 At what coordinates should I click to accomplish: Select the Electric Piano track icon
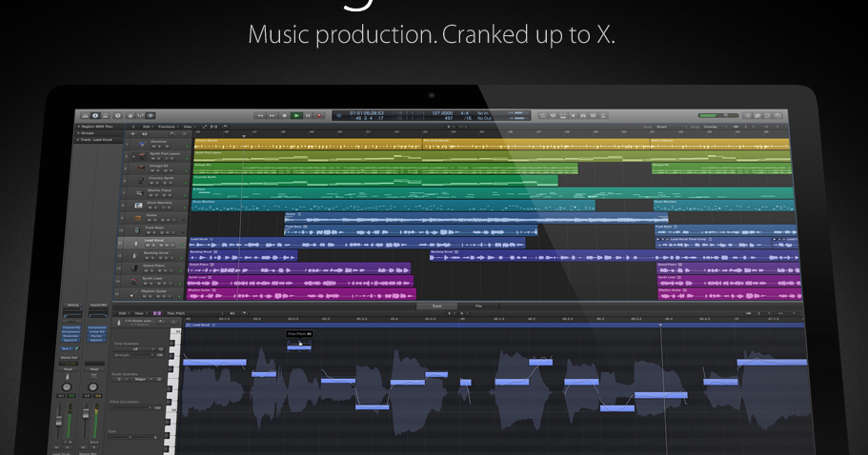click(139, 193)
